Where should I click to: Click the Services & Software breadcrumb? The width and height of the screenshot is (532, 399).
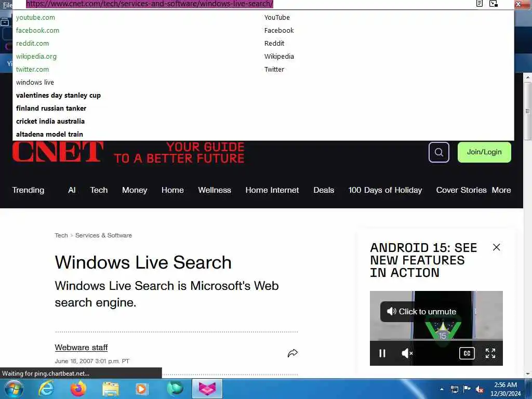(x=103, y=235)
